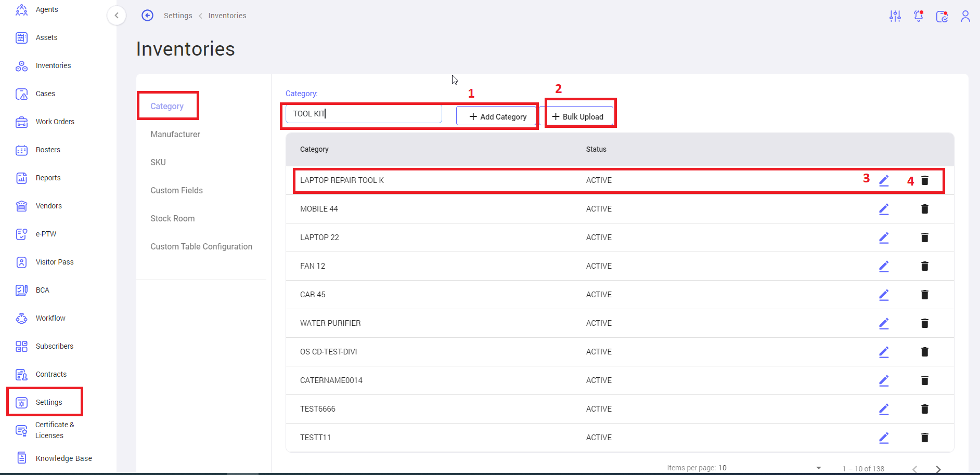Open Custom Table Configuration section
The width and height of the screenshot is (980, 475).
click(201, 246)
